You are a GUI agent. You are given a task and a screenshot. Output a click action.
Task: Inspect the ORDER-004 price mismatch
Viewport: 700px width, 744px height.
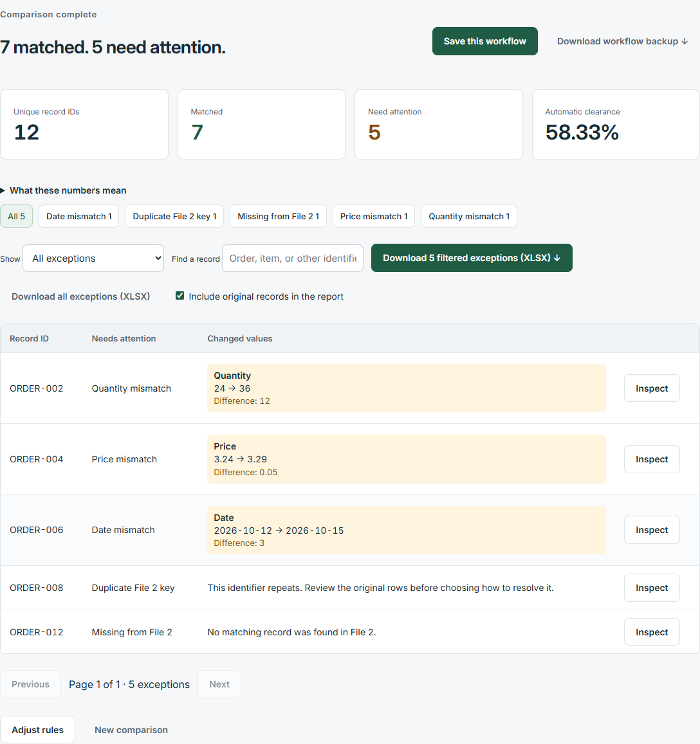point(652,459)
